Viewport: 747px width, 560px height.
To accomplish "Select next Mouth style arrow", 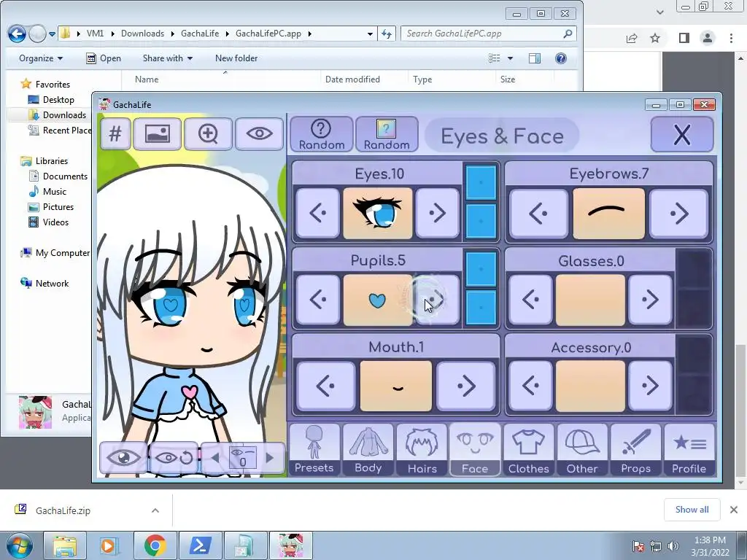I will (466, 386).
